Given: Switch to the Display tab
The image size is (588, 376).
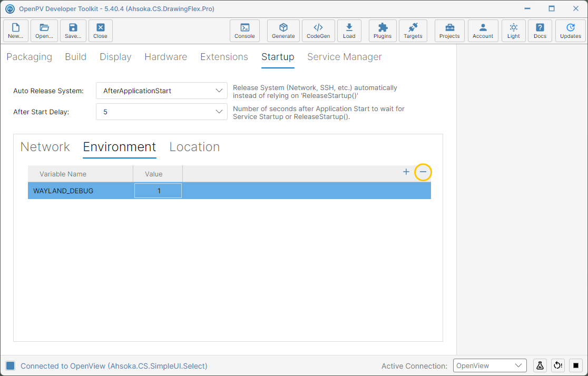Looking at the screenshot, I should click(115, 57).
